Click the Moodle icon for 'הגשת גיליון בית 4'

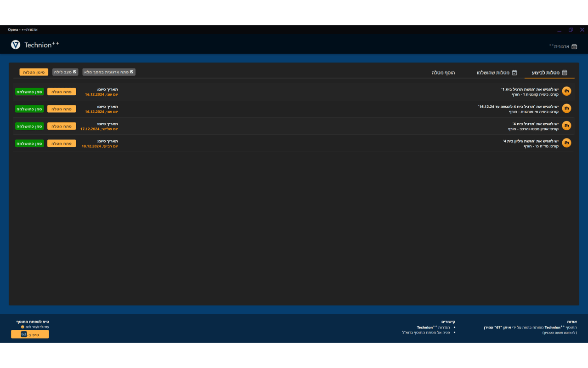click(567, 143)
